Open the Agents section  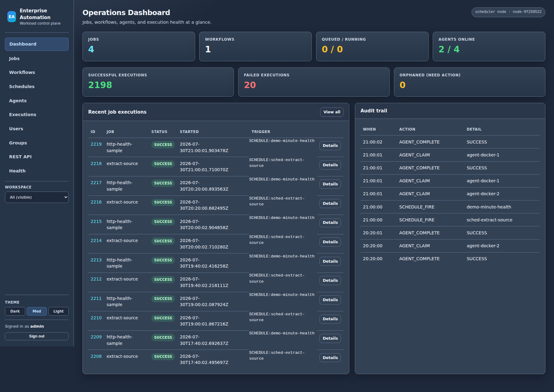37,101
